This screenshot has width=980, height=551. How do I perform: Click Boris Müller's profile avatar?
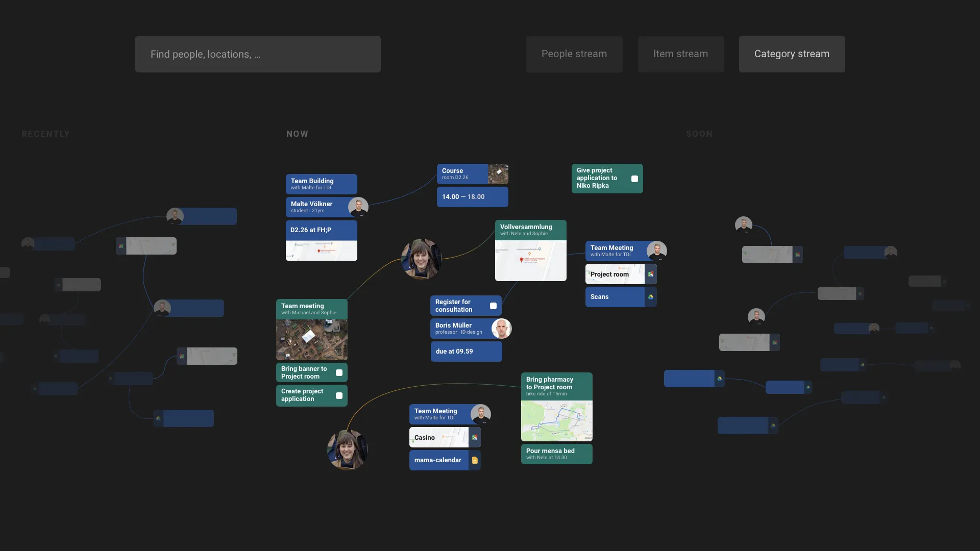click(501, 329)
